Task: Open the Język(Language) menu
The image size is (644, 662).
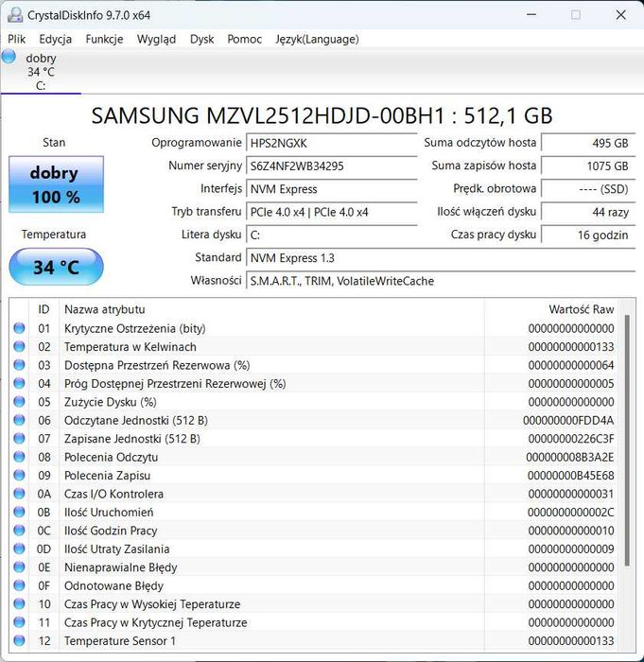Action: (x=317, y=40)
